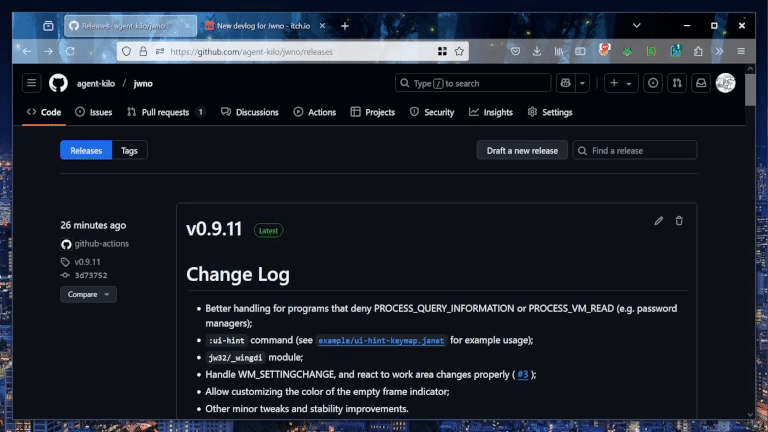Click the site padlock icon

pos(143,51)
